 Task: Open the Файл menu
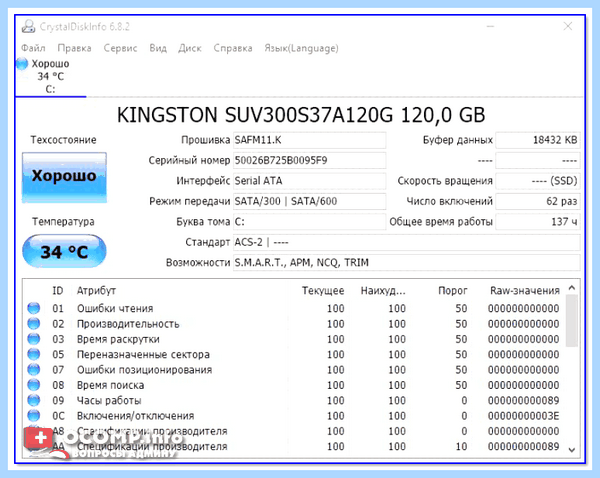[33, 48]
